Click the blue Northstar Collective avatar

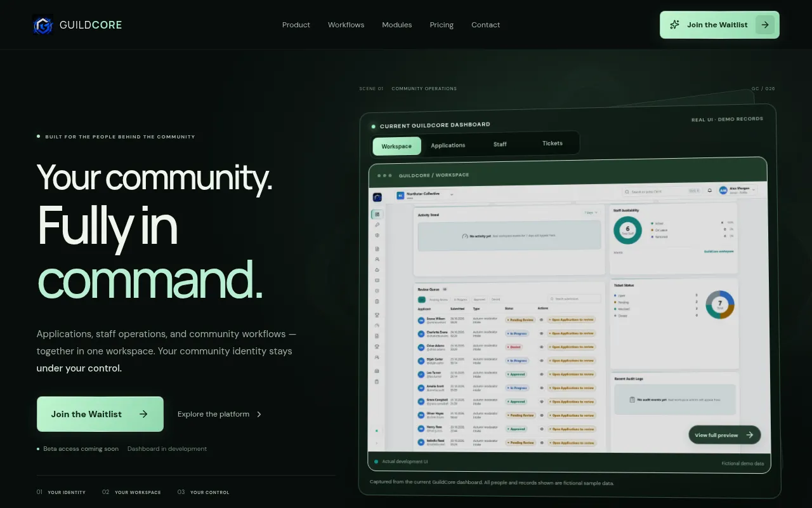point(400,196)
